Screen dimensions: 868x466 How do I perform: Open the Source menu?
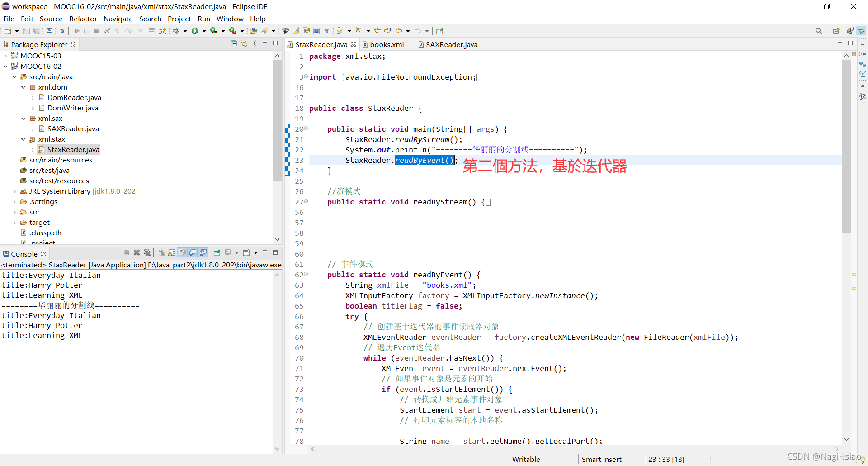[51, 19]
